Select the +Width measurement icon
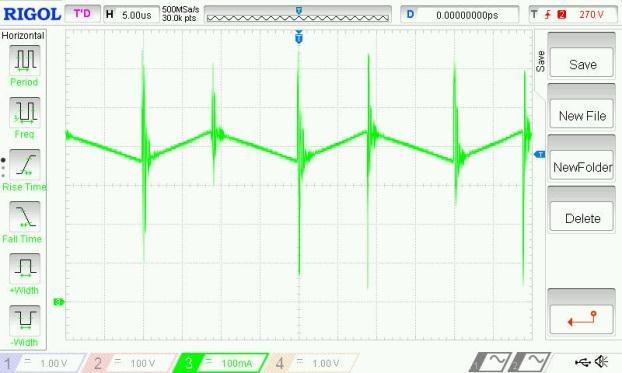 pyautogui.click(x=25, y=268)
